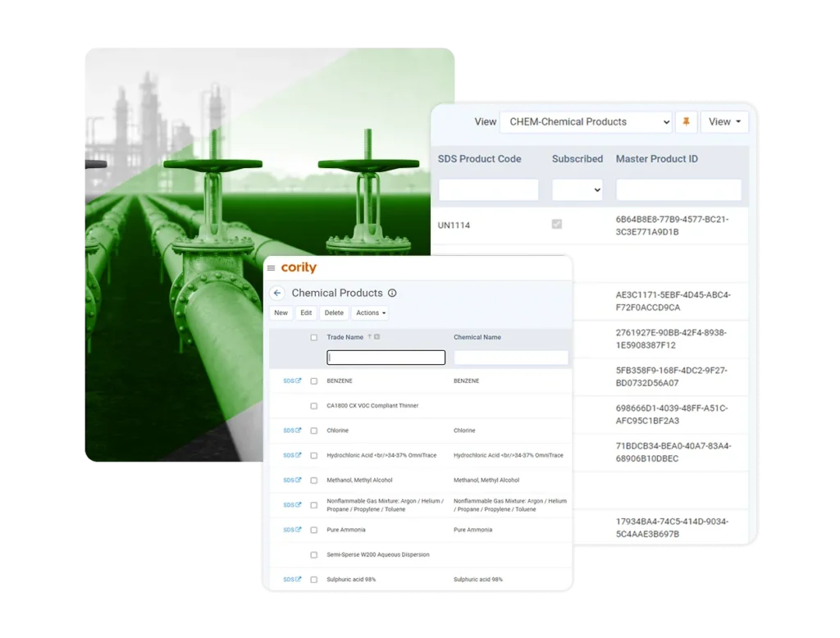Click the info icon beside Chemical Products title

(392, 293)
